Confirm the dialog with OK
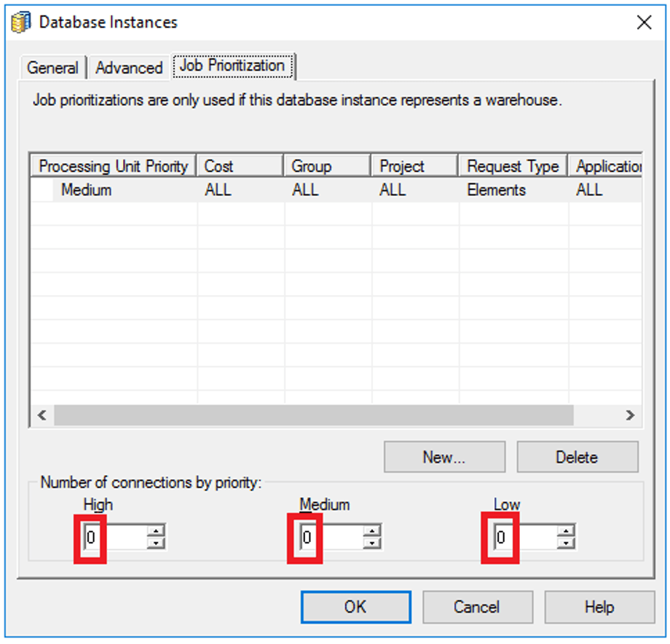The image size is (670, 644). click(x=355, y=607)
